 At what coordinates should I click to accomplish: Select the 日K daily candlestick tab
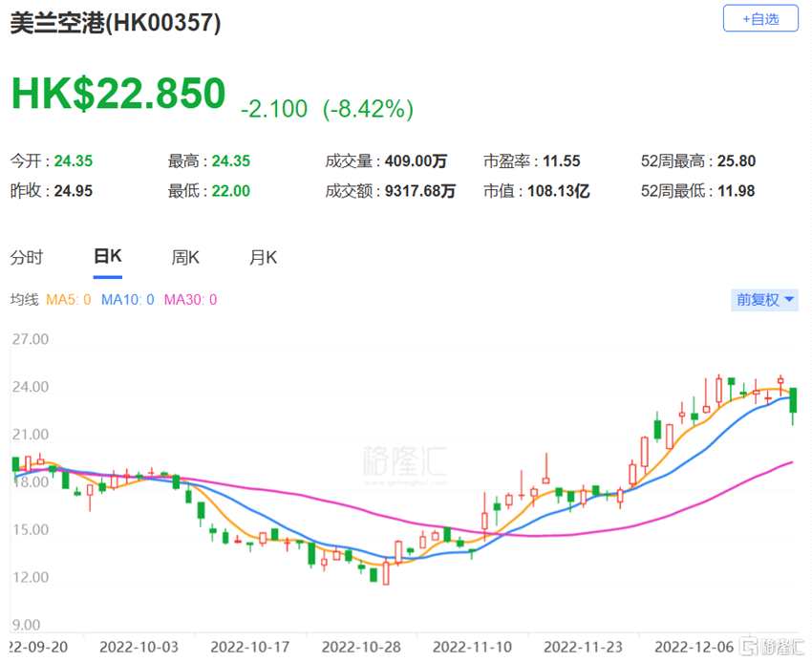[108, 256]
